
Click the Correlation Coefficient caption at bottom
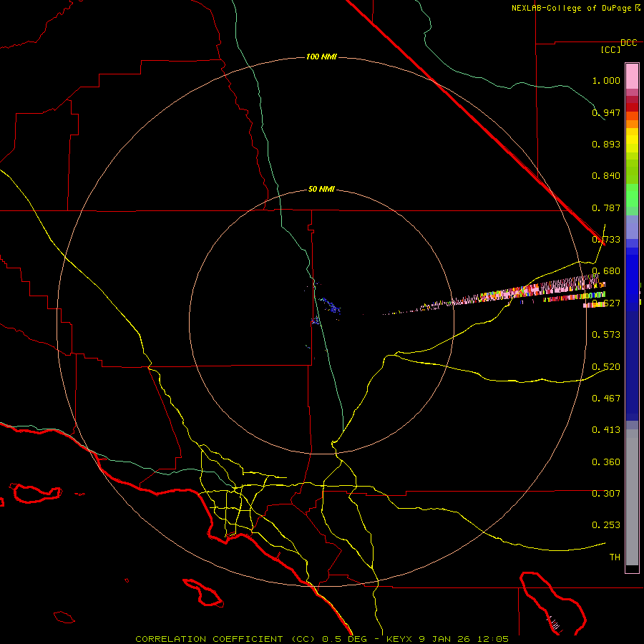[x=322, y=639]
